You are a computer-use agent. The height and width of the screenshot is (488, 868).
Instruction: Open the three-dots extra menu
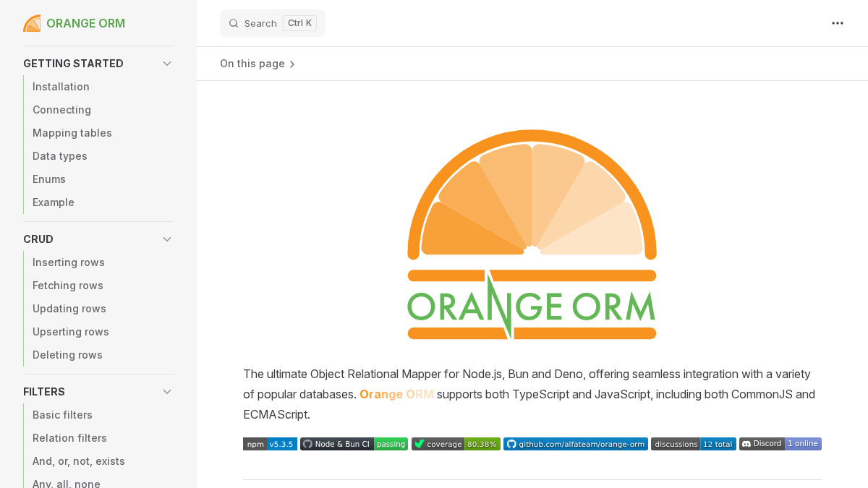(x=838, y=23)
